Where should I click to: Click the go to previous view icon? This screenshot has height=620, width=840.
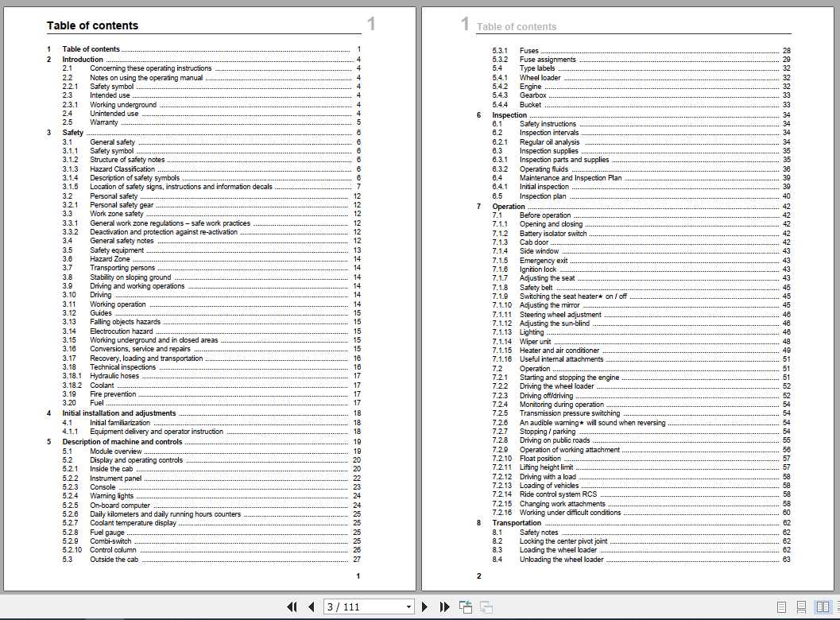click(466, 606)
